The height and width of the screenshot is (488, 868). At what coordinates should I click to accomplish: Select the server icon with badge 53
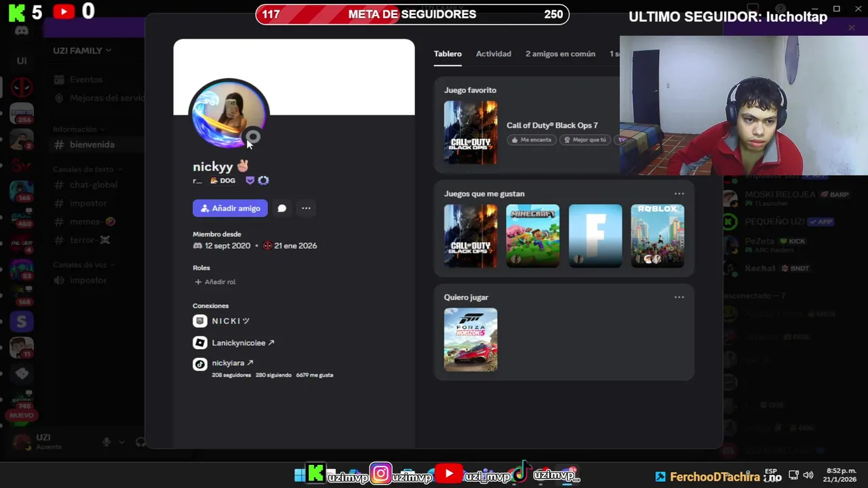point(22,269)
